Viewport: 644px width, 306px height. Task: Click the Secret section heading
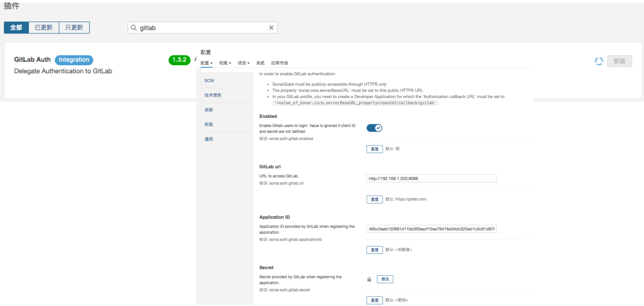[267, 267]
